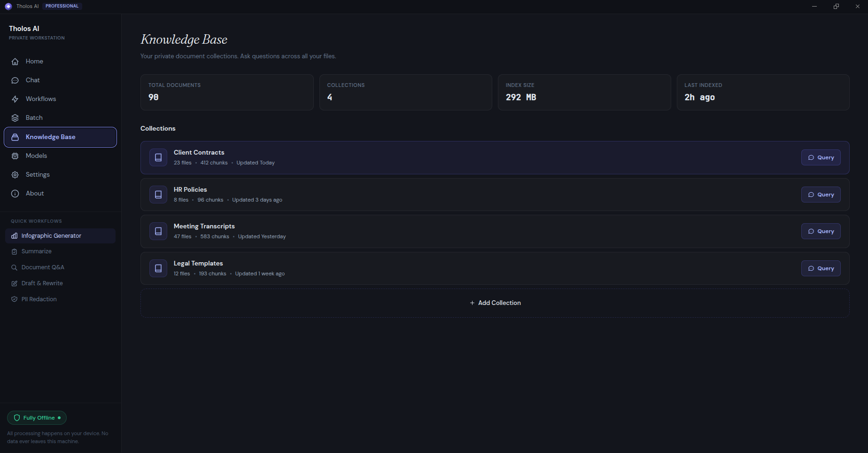Click the "Updated 1 week ago" text
Image resolution: width=868 pixels, height=453 pixels.
pyautogui.click(x=260, y=274)
